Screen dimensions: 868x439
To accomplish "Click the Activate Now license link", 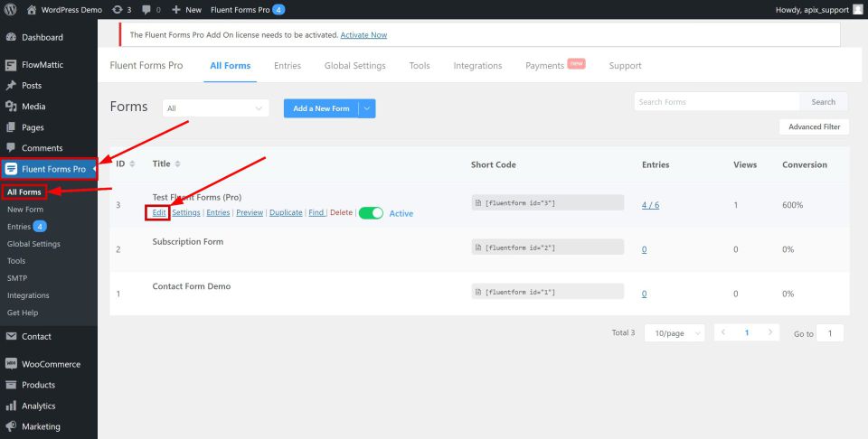I will [363, 35].
